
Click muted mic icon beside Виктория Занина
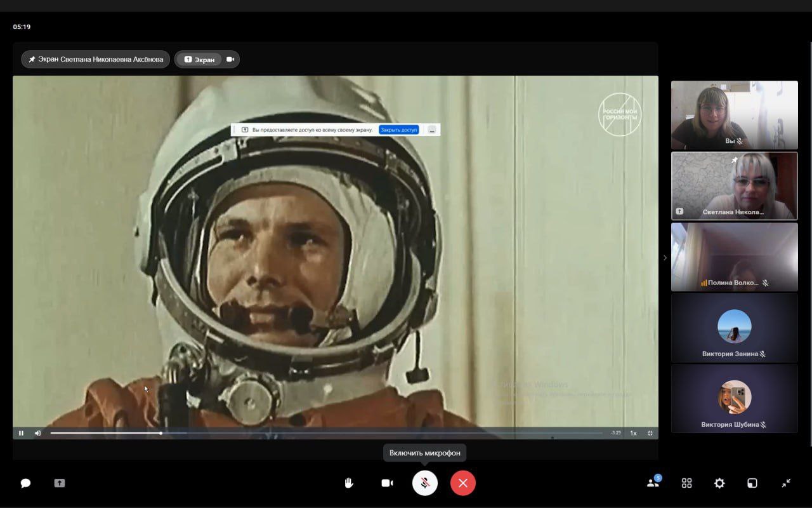click(763, 354)
